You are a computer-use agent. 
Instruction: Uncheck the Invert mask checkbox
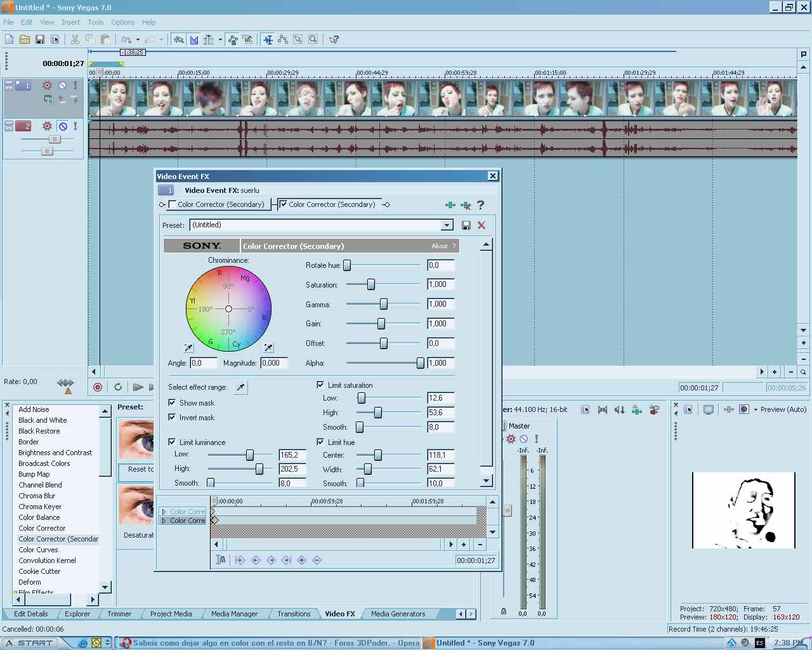pos(172,418)
